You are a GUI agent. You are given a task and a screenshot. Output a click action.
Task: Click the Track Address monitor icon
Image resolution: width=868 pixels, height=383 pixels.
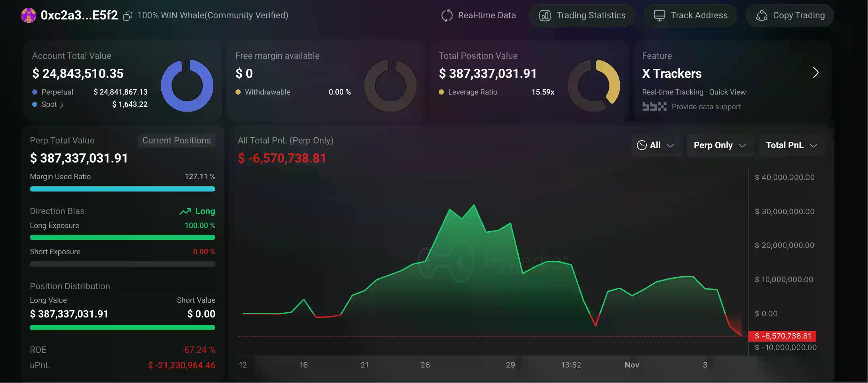tap(659, 15)
